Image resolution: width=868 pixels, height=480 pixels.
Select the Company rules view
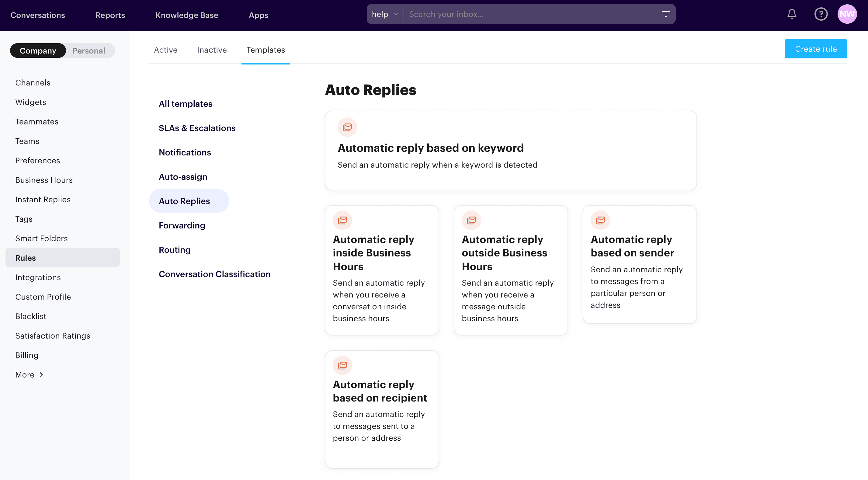click(38, 50)
